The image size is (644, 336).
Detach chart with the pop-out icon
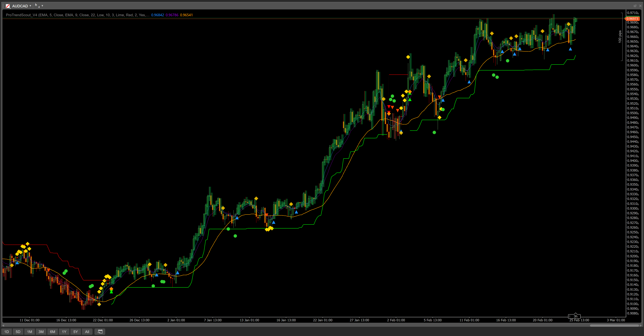click(x=635, y=6)
